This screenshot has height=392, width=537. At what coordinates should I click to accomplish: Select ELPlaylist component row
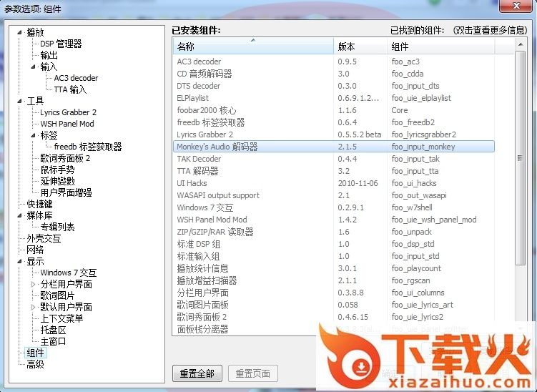(x=334, y=98)
